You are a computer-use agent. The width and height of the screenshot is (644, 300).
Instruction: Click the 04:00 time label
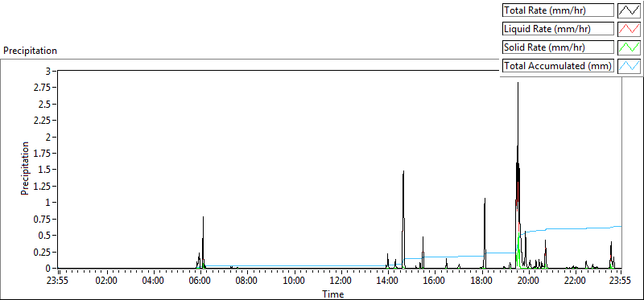tap(154, 282)
